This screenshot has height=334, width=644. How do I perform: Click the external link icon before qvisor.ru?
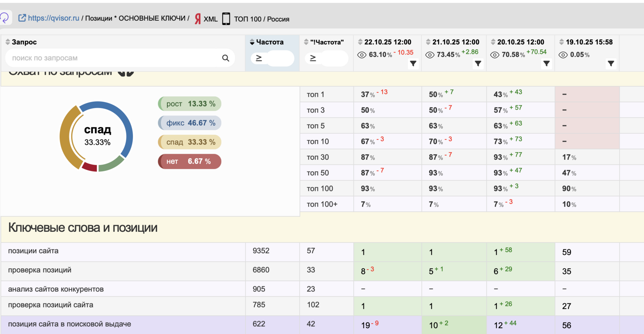[22, 18]
